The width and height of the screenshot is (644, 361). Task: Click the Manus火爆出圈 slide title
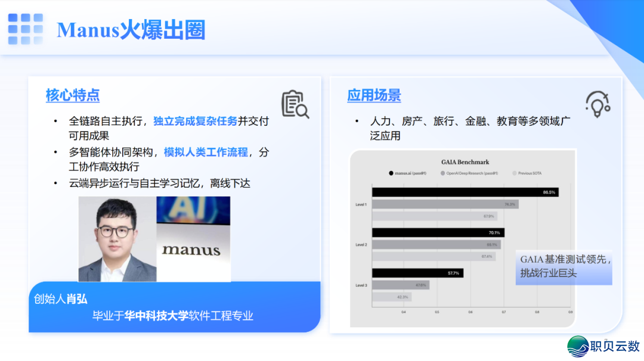[131, 30]
